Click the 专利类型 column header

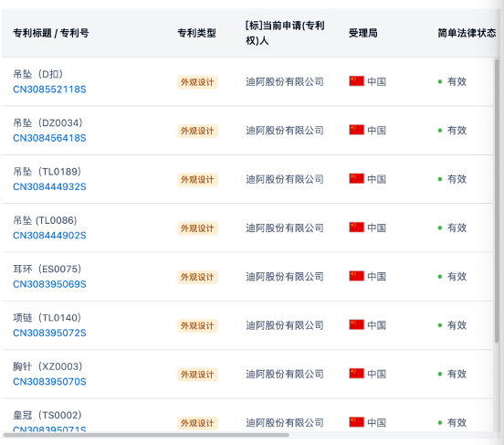click(x=196, y=33)
